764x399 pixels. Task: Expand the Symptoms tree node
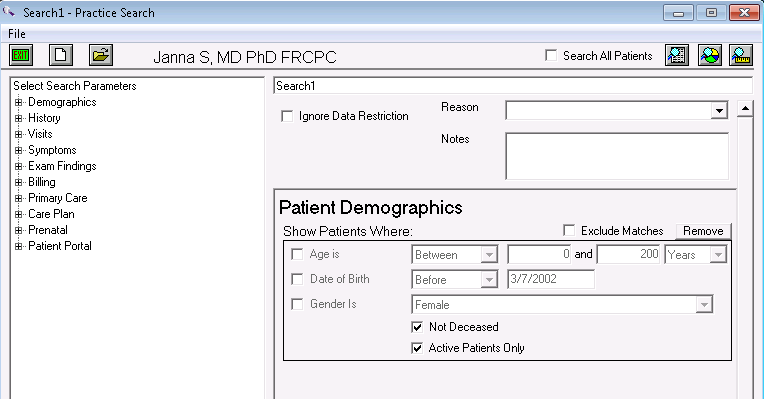(19, 151)
